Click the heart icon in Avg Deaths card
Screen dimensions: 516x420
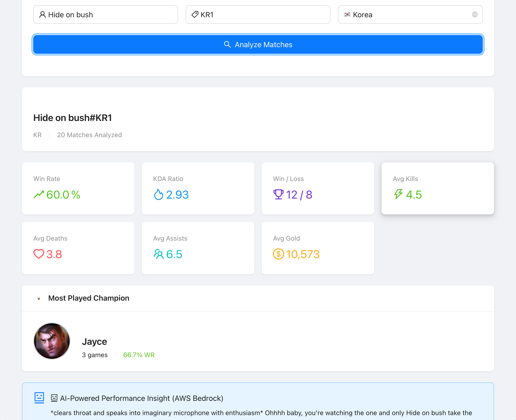[x=39, y=254]
